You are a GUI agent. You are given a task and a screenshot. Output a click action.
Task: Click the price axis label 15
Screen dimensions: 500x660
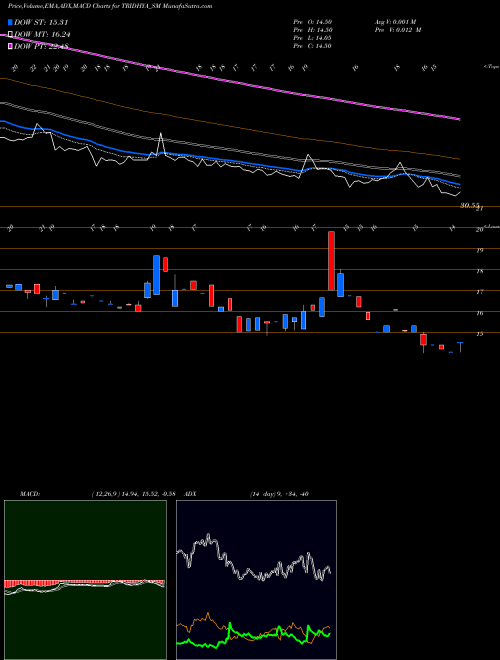pyautogui.click(x=479, y=334)
